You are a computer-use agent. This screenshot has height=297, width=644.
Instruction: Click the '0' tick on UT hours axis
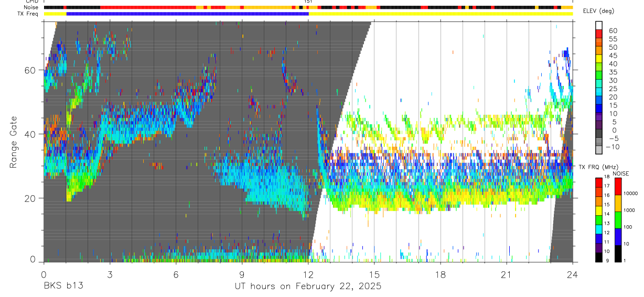[x=44, y=274]
